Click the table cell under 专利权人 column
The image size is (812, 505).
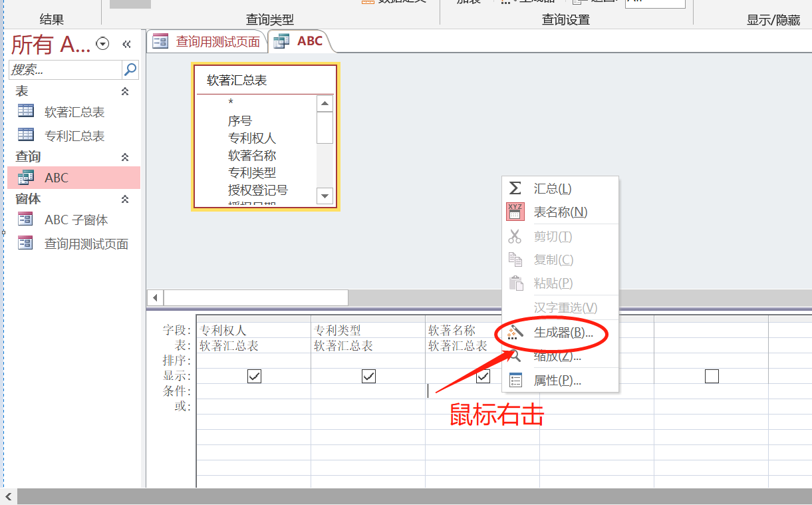click(x=253, y=345)
